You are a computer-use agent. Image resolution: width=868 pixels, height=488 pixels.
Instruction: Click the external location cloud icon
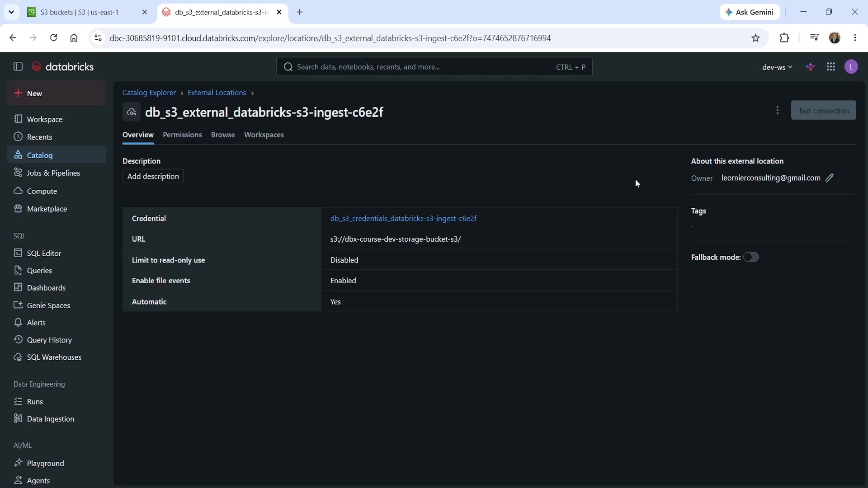[132, 112]
